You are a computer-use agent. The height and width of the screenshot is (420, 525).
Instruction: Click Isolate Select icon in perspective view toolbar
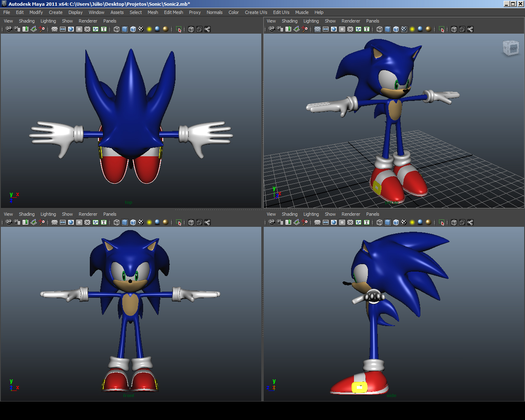point(441,29)
